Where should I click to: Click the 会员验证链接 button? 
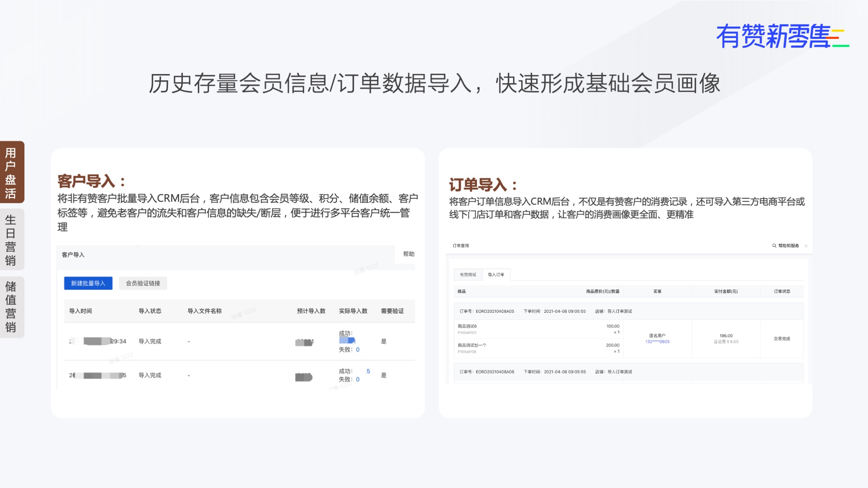tap(143, 283)
